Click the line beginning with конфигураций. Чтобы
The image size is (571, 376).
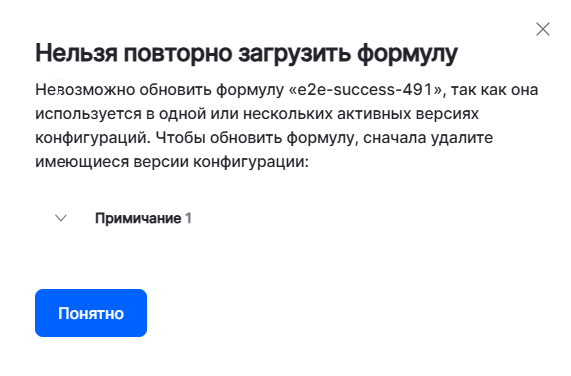pos(264,138)
